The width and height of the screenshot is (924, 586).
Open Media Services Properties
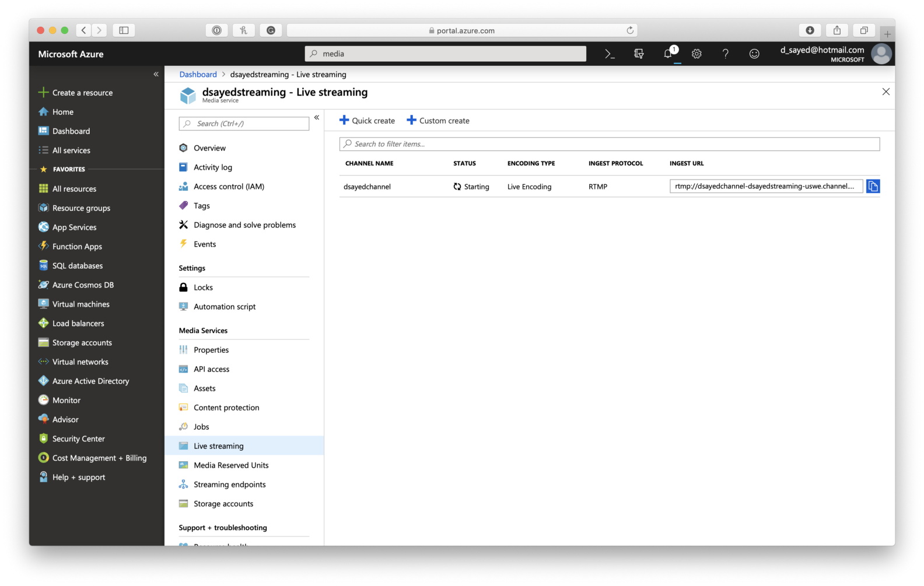pos(204,350)
